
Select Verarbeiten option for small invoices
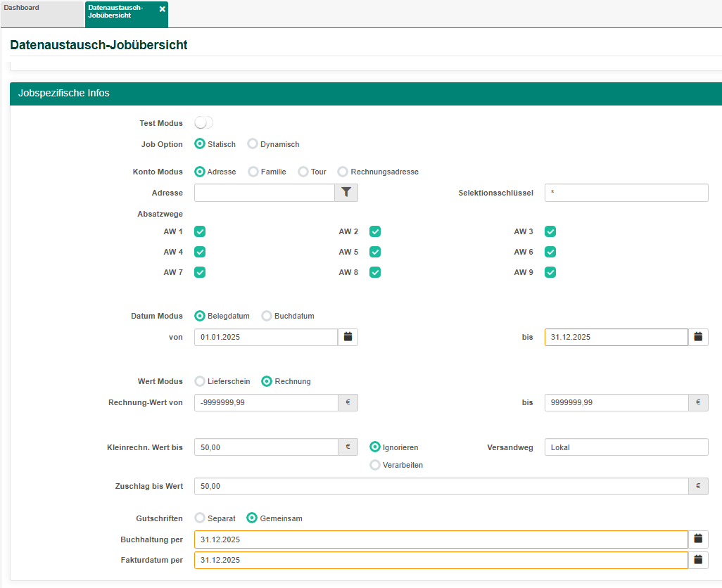coord(375,465)
